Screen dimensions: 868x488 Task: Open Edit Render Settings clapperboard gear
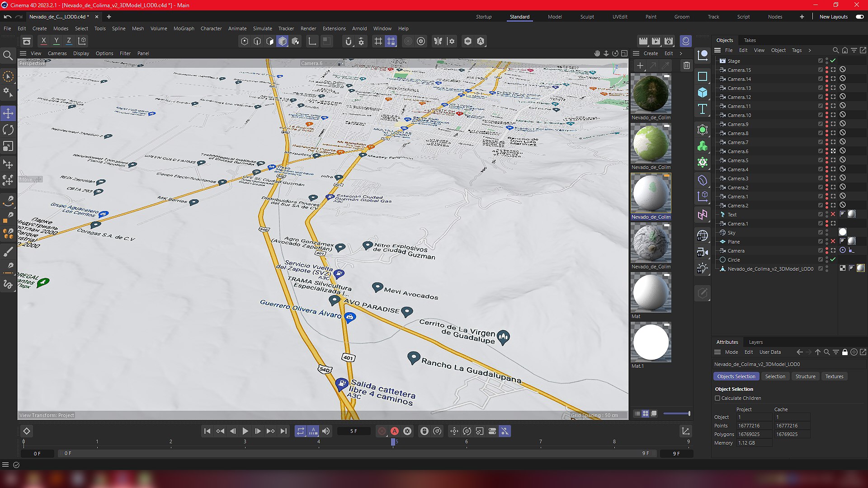pyautogui.click(x=669, y=41)
